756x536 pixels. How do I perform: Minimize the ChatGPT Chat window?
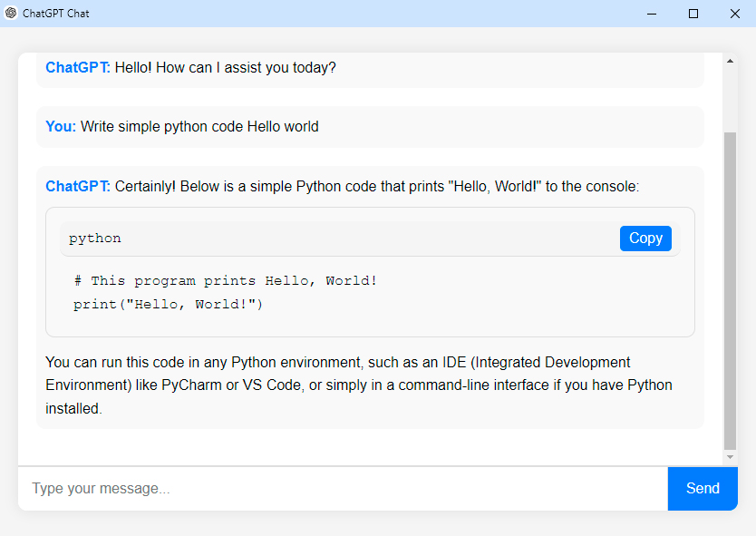(652, 14)
